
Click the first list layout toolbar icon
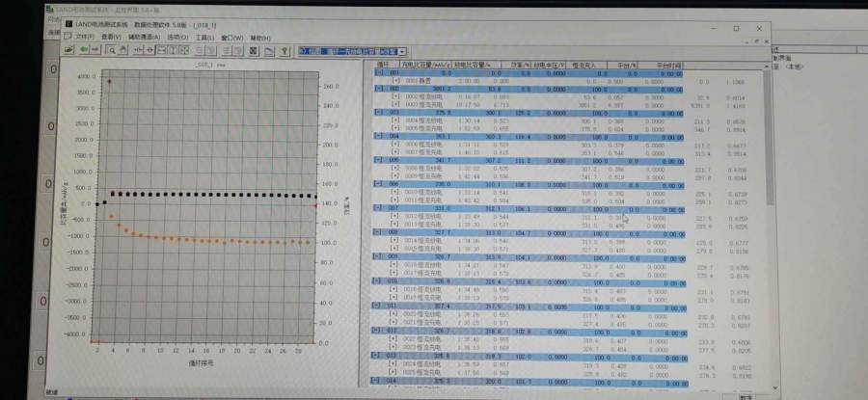click(x=200, y=50)
